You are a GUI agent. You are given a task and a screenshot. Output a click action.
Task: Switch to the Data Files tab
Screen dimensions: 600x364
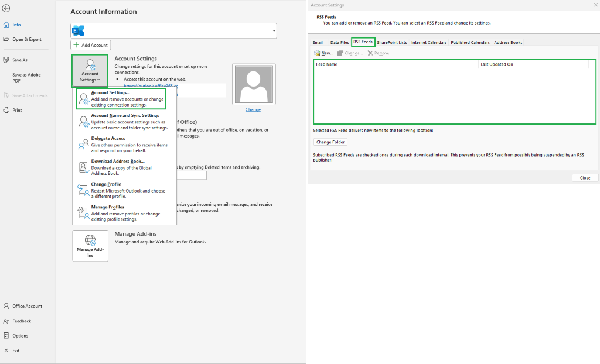click(339, 43)
